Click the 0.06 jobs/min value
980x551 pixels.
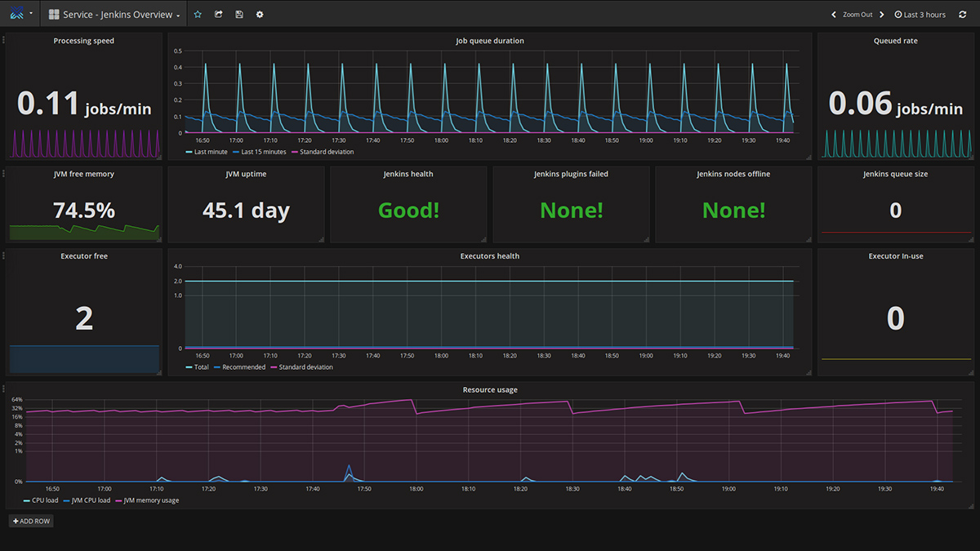pos(896,104)
